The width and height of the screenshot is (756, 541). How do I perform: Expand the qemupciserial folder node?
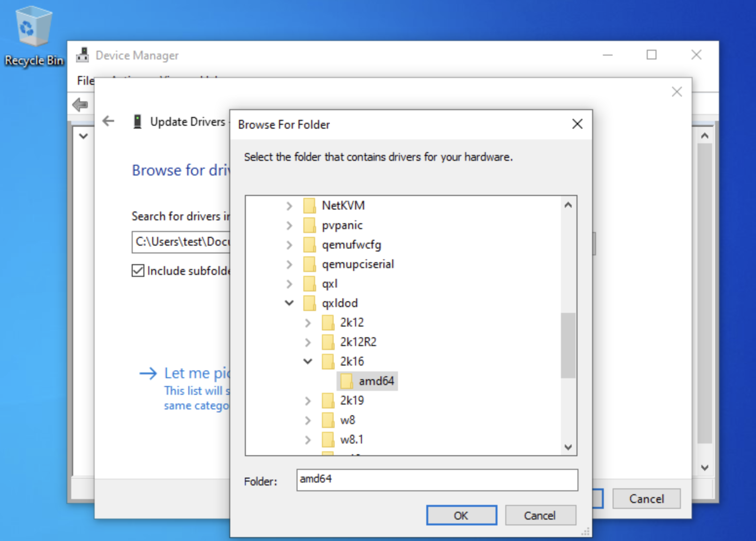(289, 264)
